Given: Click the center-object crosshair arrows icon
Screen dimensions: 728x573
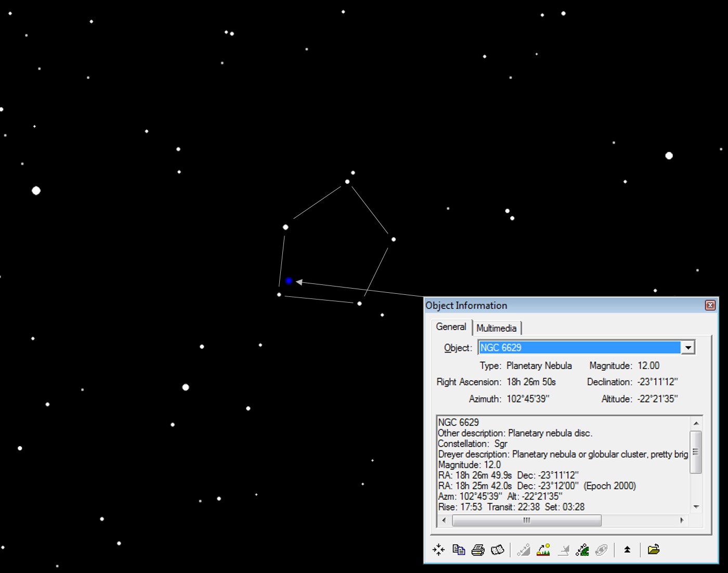Looking at the screenshot, I should [438, 550].
